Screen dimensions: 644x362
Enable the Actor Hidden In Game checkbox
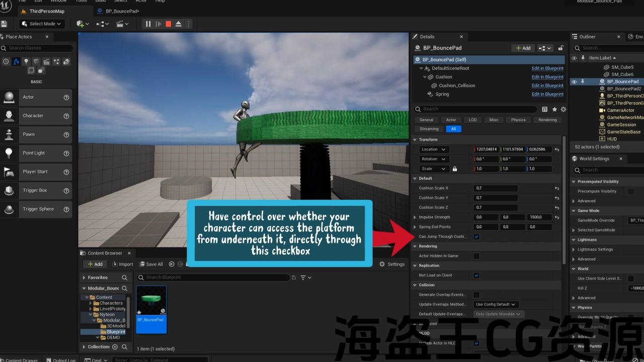476,256
